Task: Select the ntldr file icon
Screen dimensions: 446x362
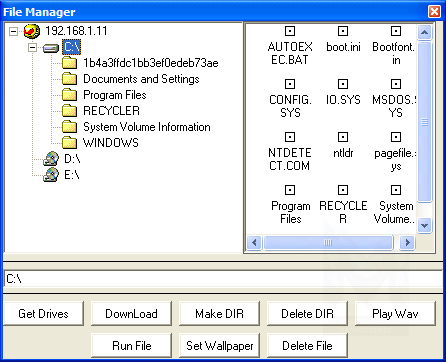Action: 343,137
